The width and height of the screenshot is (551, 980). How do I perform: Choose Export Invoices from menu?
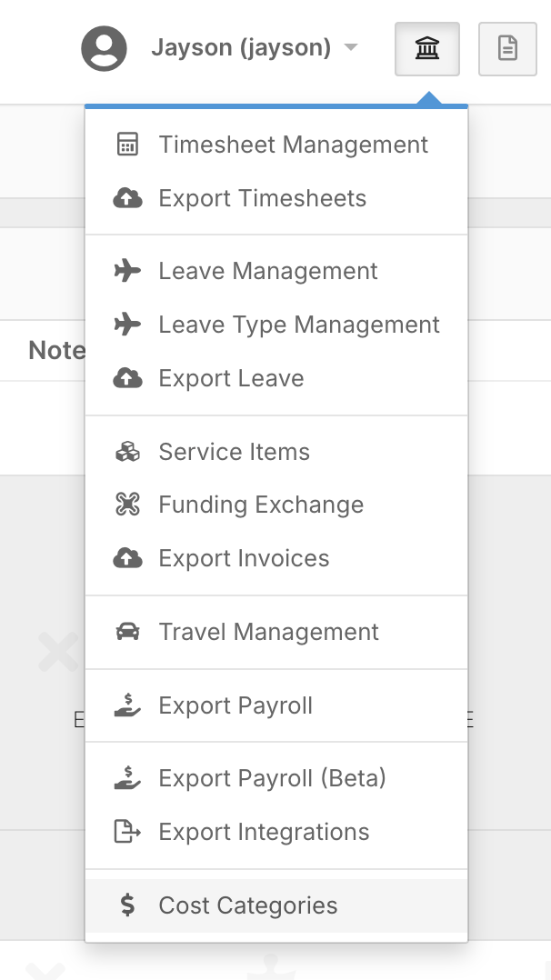click(x=244, y=558)
